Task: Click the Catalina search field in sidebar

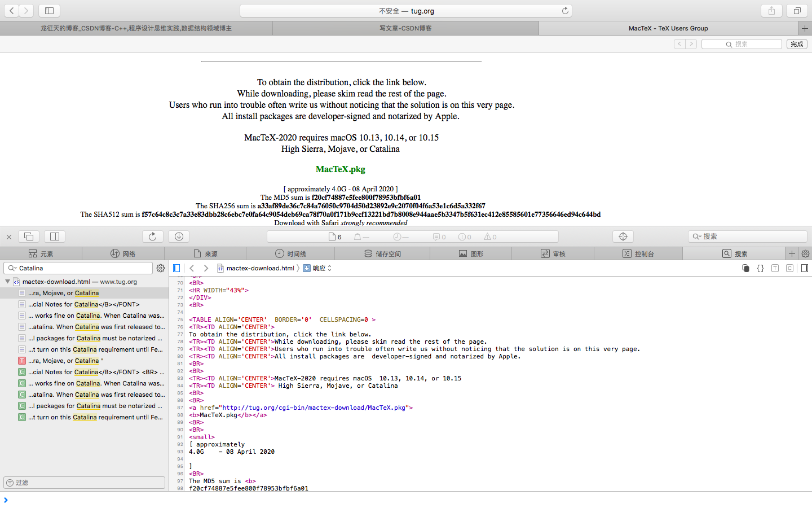Action: [78, 268]
